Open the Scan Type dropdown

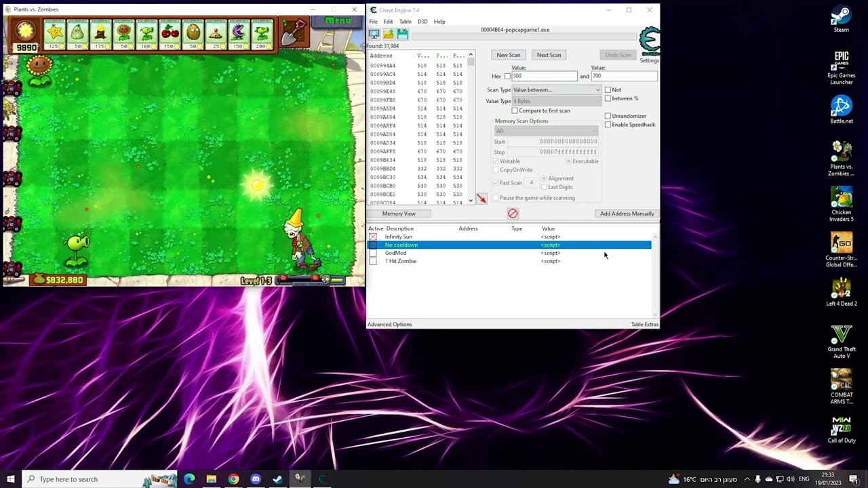pos(557,89)
